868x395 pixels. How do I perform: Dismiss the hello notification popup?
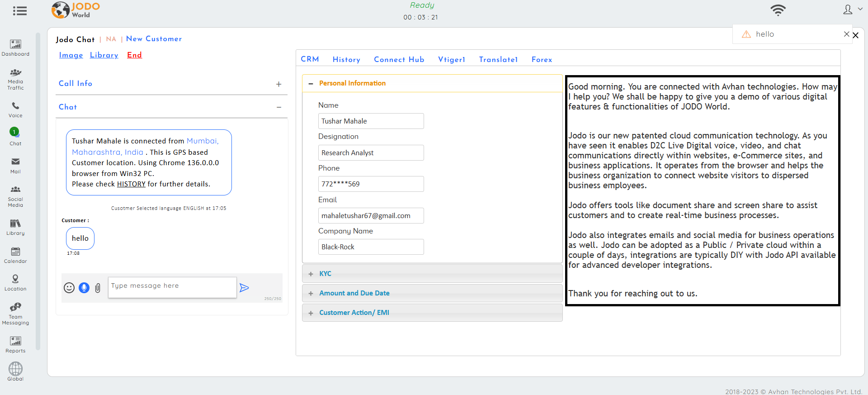point(846,34)
